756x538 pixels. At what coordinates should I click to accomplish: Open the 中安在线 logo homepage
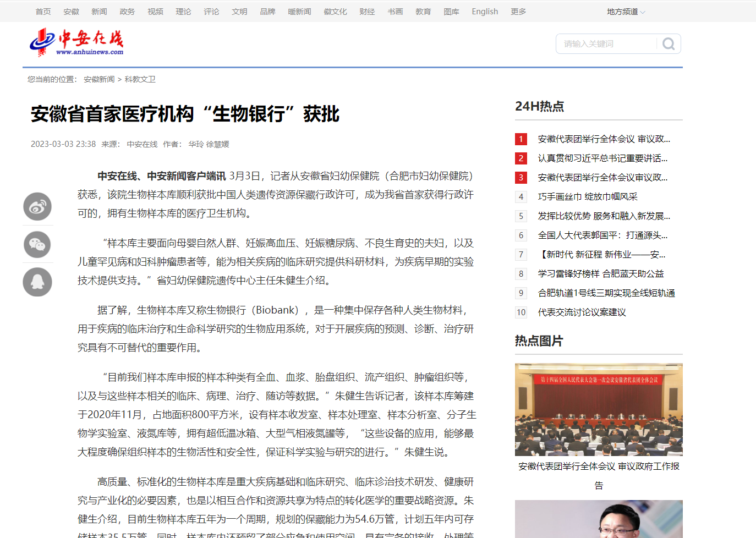tap(76, 42)
